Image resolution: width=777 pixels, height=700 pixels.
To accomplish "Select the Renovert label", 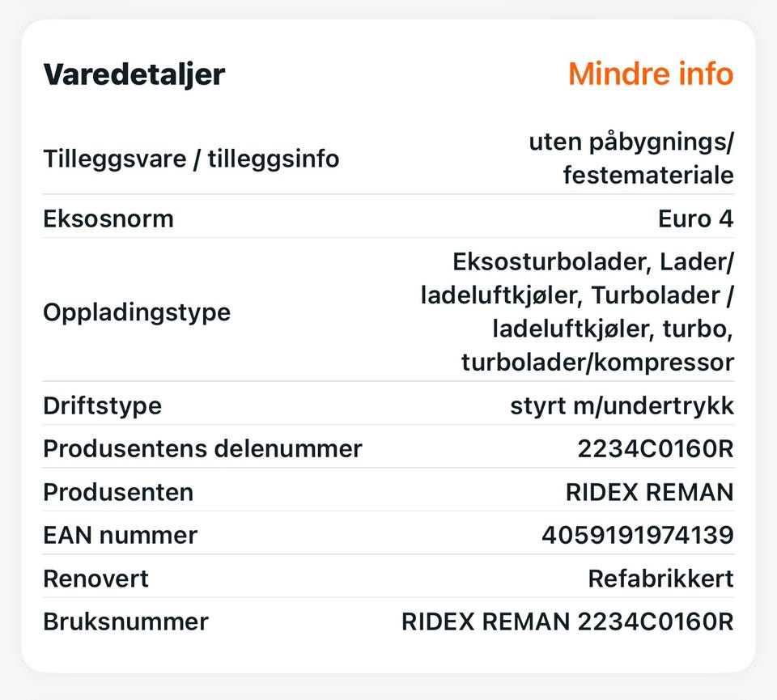I will pos(96,579).
